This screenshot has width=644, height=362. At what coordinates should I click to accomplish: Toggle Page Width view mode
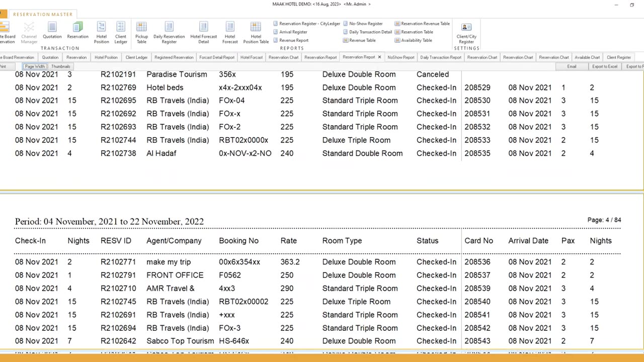tap(35, 66)
